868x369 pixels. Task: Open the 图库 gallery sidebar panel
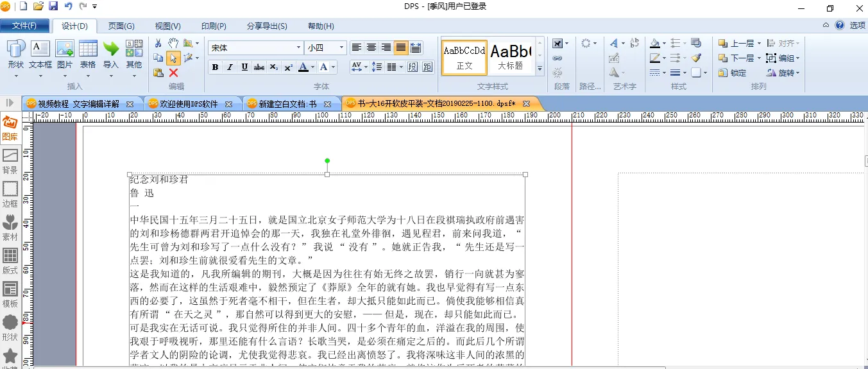10,128
